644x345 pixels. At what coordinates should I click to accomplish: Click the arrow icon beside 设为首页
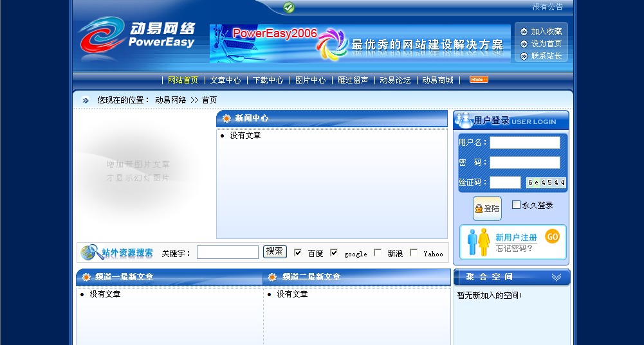(524, 44)
